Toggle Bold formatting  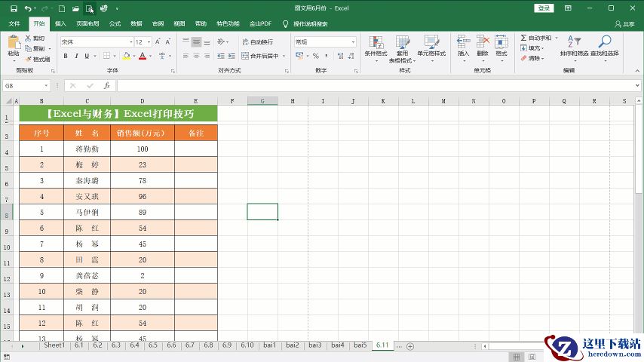[x=66, y=56]
